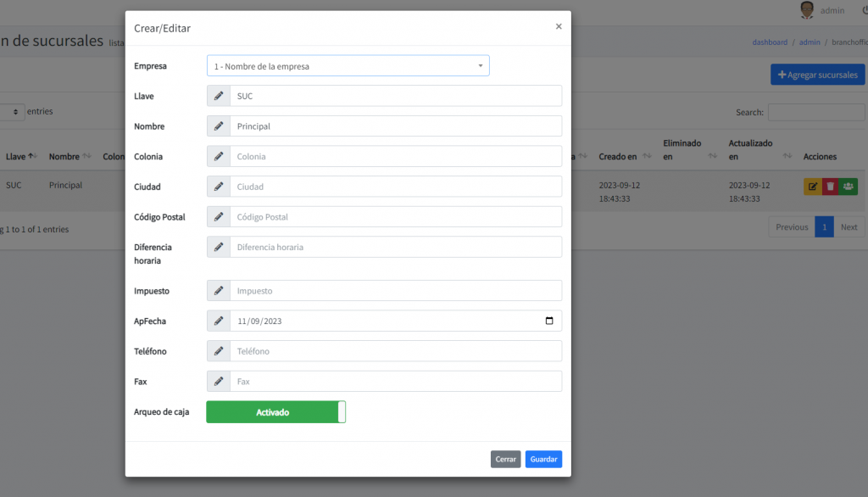Open the entries per page dropdown
The width and height of the screenshot is (868, 497).
click(12, 112)
